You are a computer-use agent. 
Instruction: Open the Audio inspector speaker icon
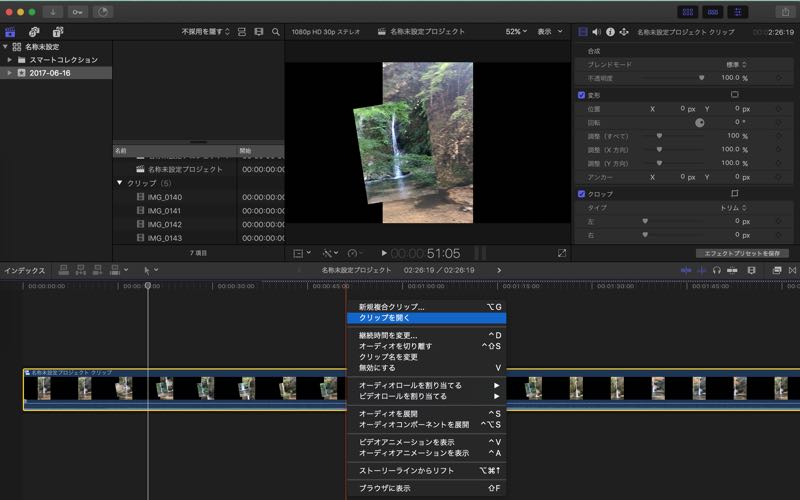coord(596,32)
